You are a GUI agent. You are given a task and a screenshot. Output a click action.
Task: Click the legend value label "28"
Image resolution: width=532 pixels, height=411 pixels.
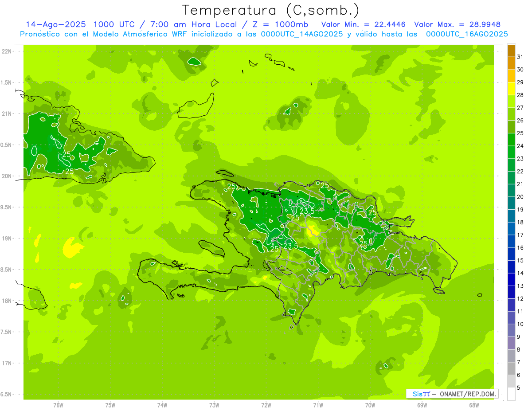(x=520, y=95)
